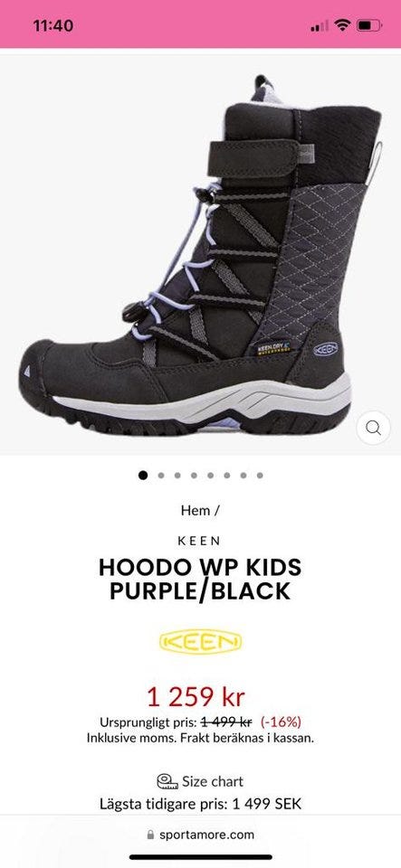Tap the 11:40 clock in status bar
Viewport: 401px width, 868px height.
pyautogui.click(x=53, y=25)
